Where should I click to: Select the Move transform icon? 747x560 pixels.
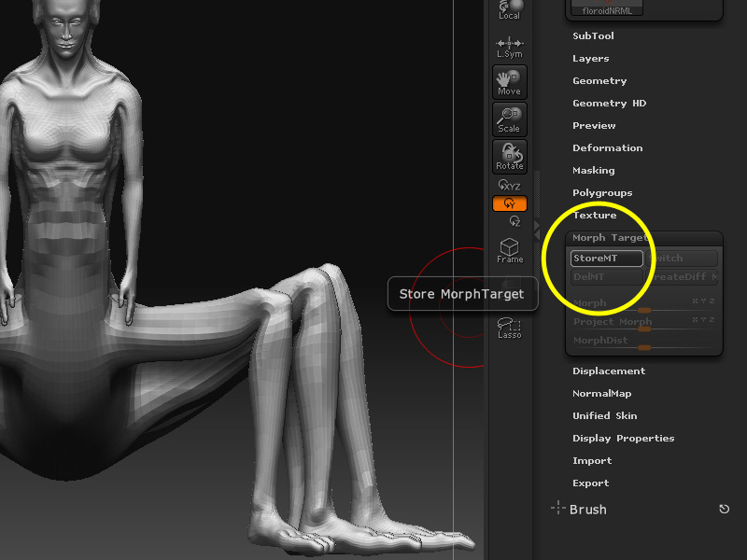point(509,82)
